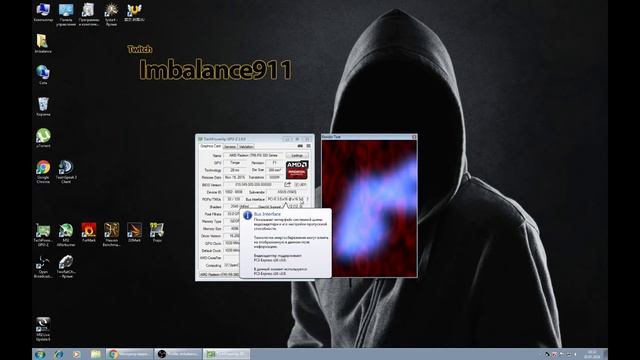Open the Control Panel desktop shortcut
Viewport: 640px width, 360px height.
tap(66, 14)
